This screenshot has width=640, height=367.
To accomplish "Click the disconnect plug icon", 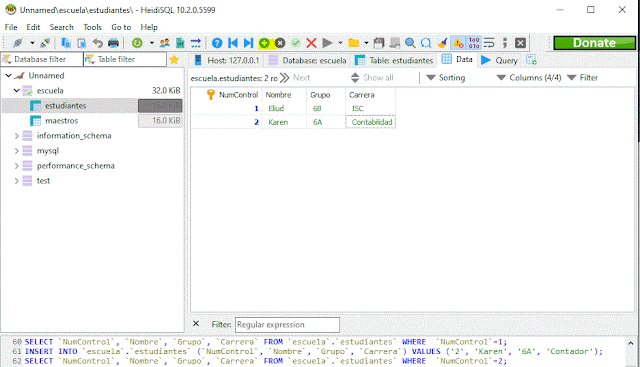I will (x=45, y=43).
